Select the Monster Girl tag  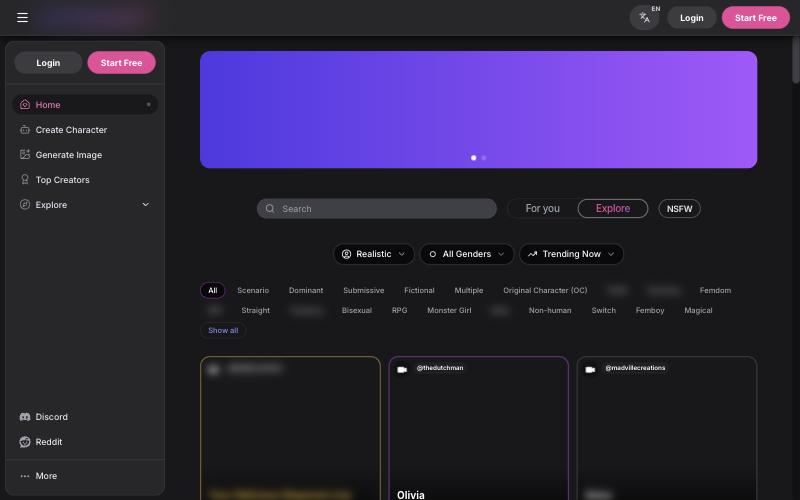[x=449, y=310]
